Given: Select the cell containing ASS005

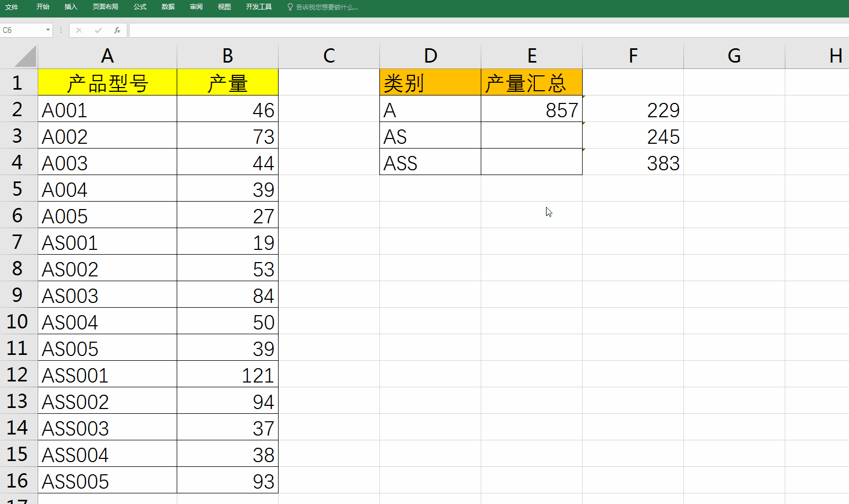Looking at the screenshot, I should coord(107,480).
